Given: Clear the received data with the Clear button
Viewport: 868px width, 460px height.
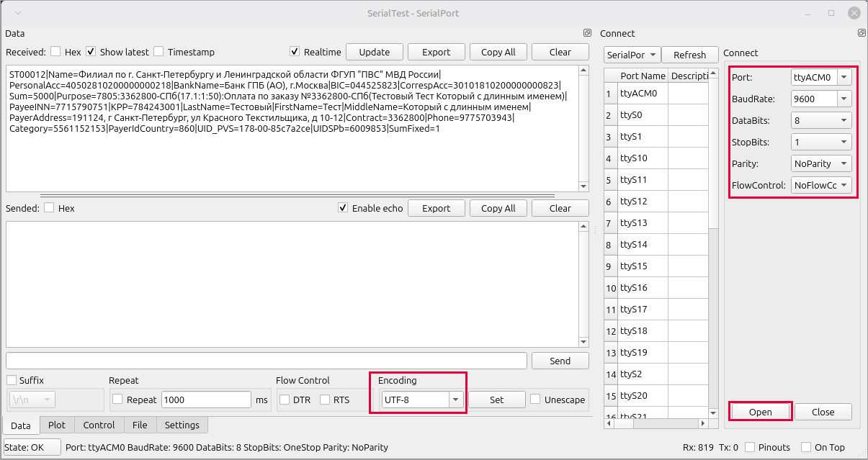Looking at the screenshot, I should [x=560, y=52].
